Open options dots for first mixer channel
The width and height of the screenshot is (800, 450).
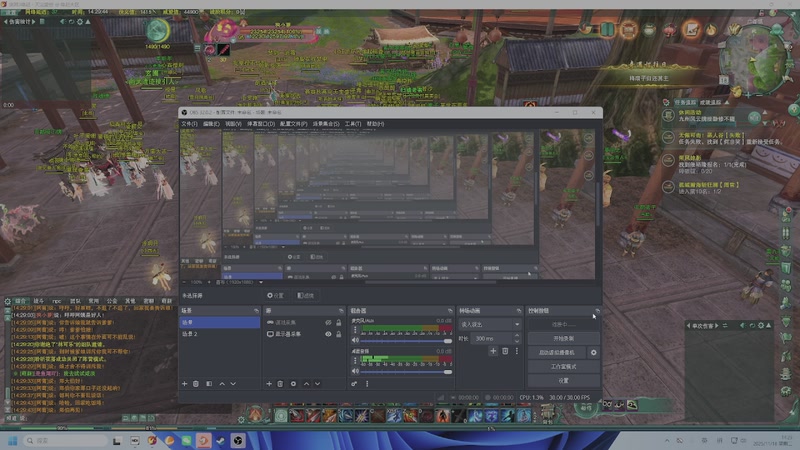pos(355,330)
